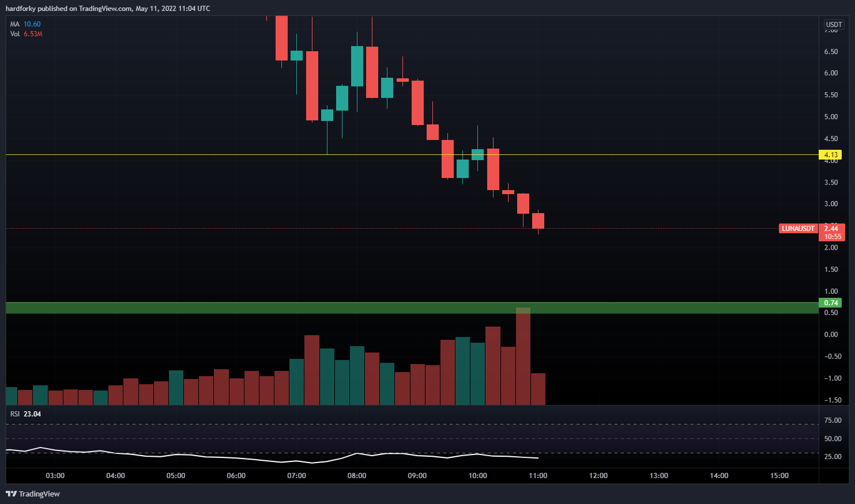Image resolution: width=855 pixels, height=504 pixels.
Task: Click the 09:00 time axis label
Action: [x=417, y=476]
